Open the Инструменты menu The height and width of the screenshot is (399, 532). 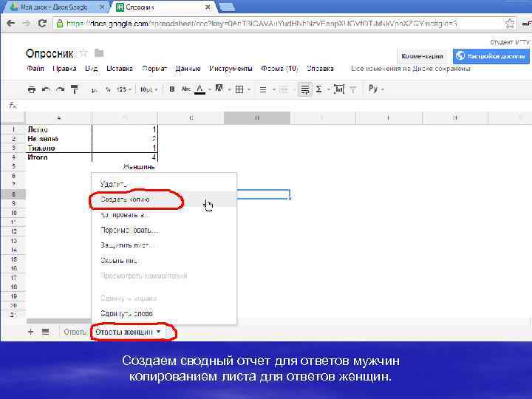click(231, 69)
